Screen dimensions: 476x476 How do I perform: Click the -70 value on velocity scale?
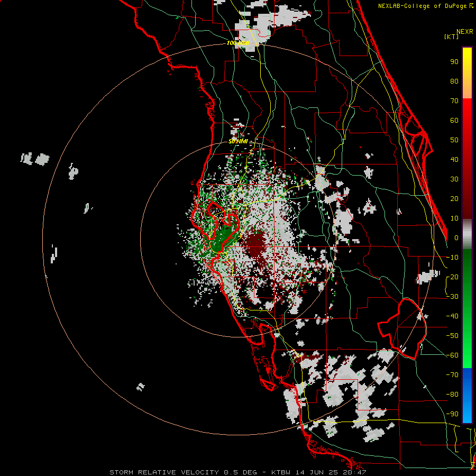(x=452, y=375)
